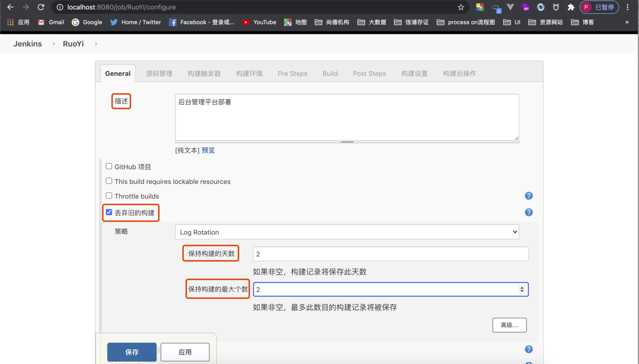Open Chrome three-dot menu

coord(628,7)
